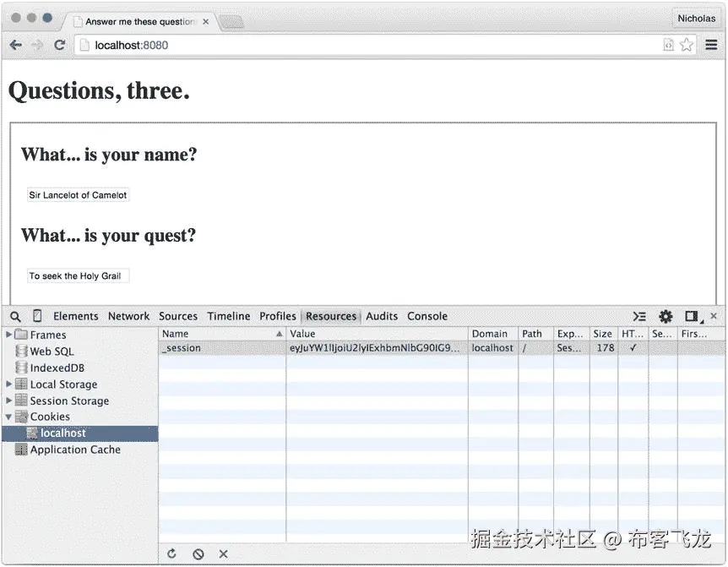Delete selected cookie with X icon
728x567 pixels.
click(223, 553)
